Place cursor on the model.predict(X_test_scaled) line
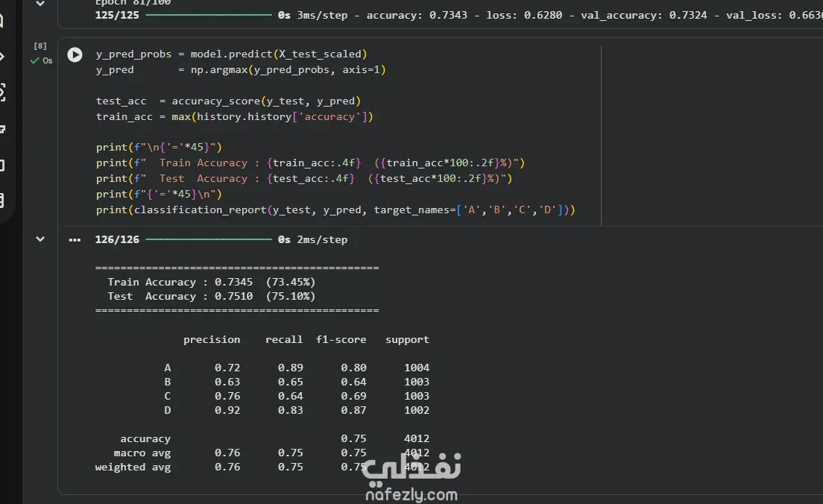Viewport: 823px width, 504px height. tap(231, 54)
